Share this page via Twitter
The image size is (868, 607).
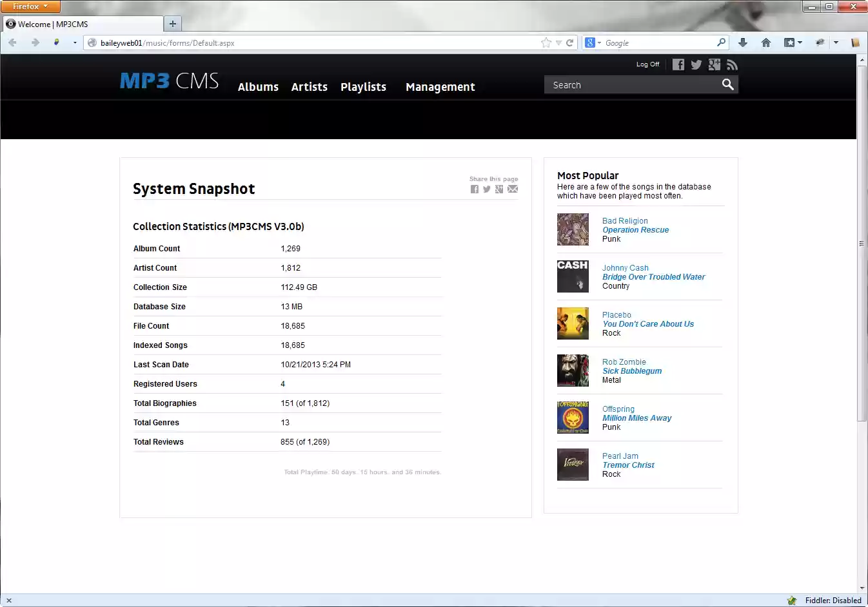(x=487, y=189)
